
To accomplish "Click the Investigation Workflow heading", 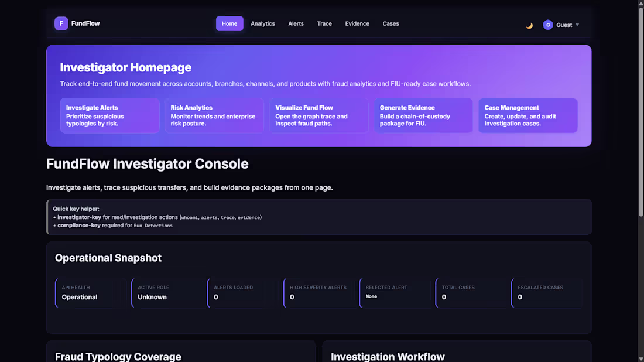I will click(x=388, y=357).
